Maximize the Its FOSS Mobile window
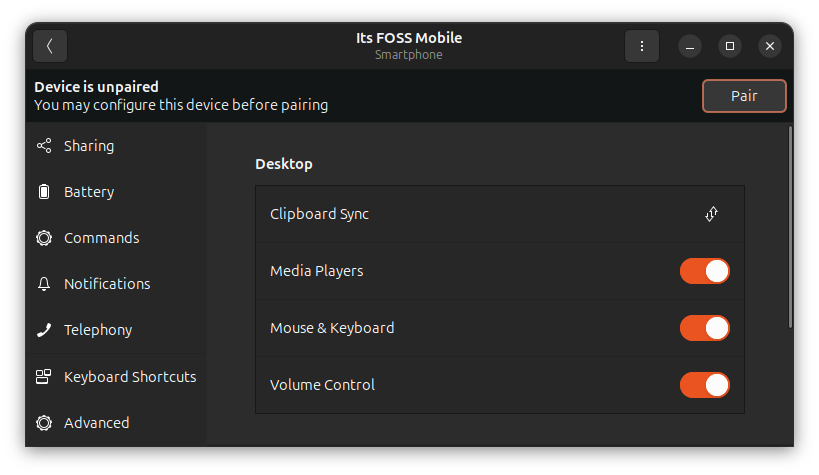This screenshot has height=475, width=819. (x=730, y=46)
